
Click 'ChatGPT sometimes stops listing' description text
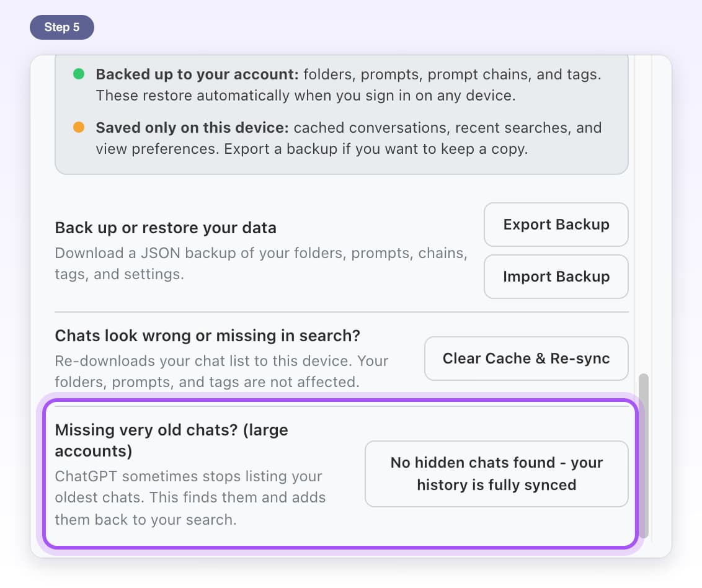pyautogui.click(x=190, y=497)
